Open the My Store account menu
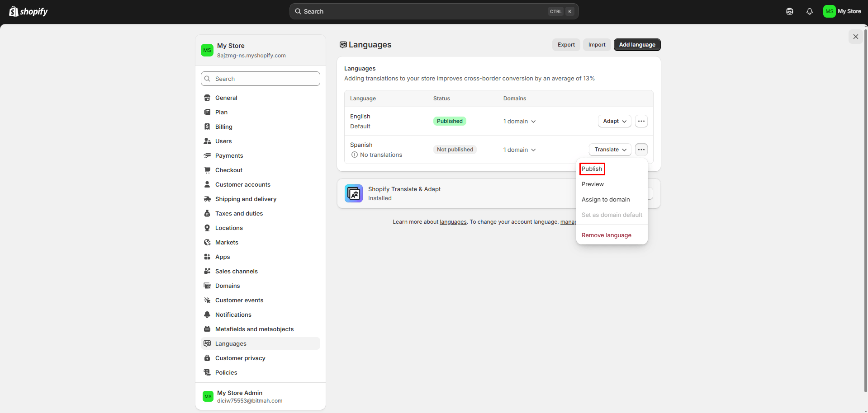Screen dimensions: 868x413 [842, 11]
